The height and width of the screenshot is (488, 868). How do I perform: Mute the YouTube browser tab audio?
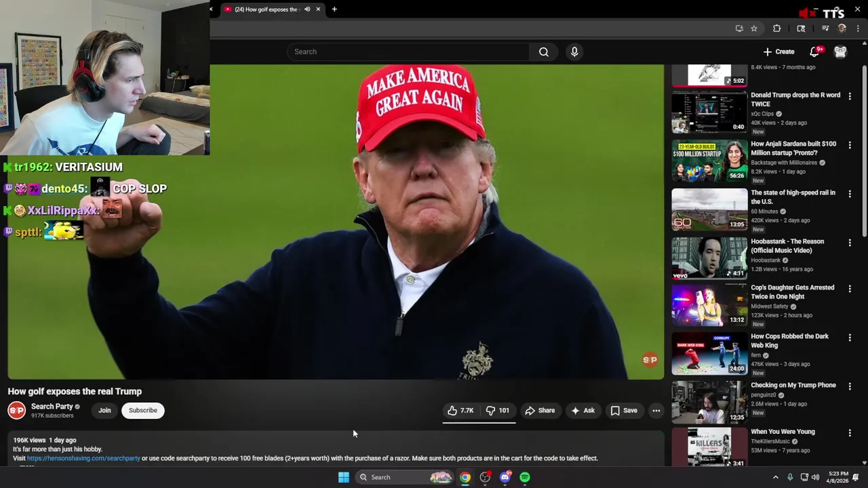(x=307, y=9)
